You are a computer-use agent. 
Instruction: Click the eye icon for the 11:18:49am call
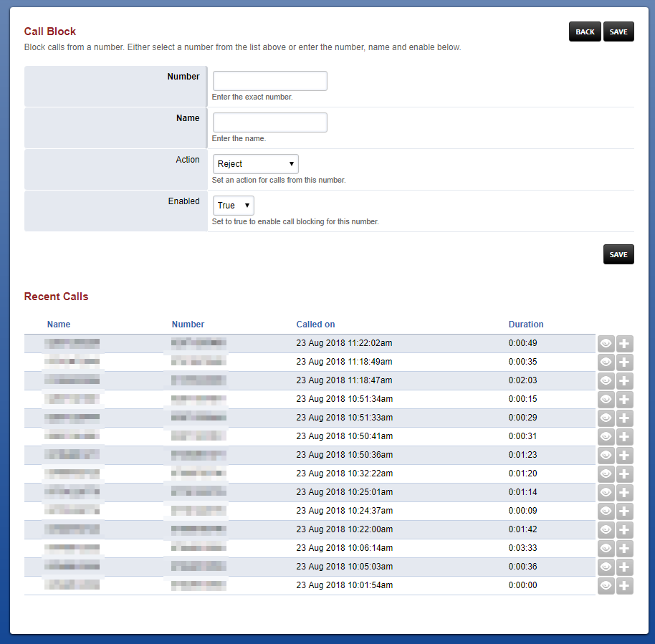[x=606, y=362]
